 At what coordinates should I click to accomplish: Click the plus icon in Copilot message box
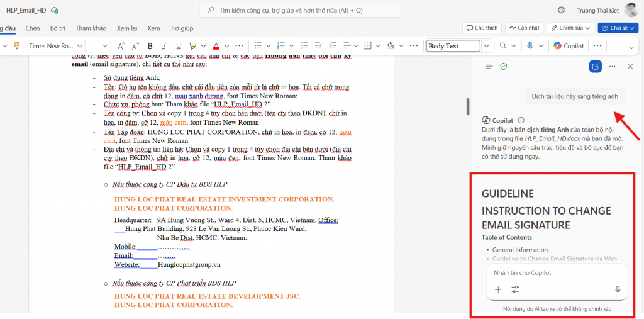pos(498,289)
